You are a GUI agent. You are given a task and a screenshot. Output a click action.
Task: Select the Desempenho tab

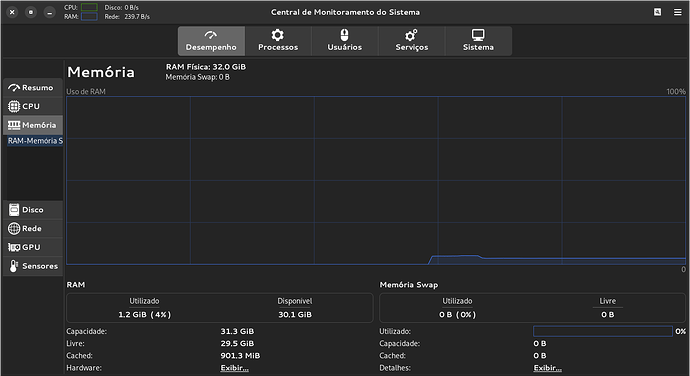pos(211,41)
